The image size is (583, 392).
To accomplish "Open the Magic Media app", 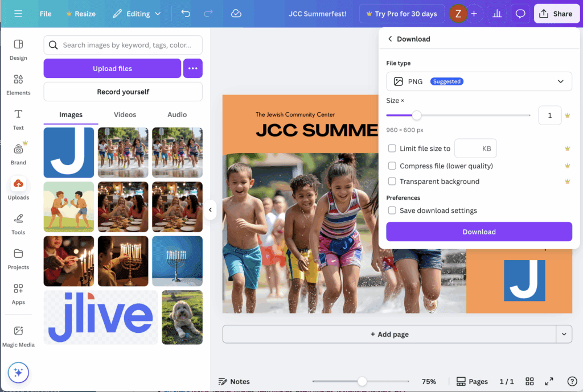I will pyautogui.click(x=18, y=336).
